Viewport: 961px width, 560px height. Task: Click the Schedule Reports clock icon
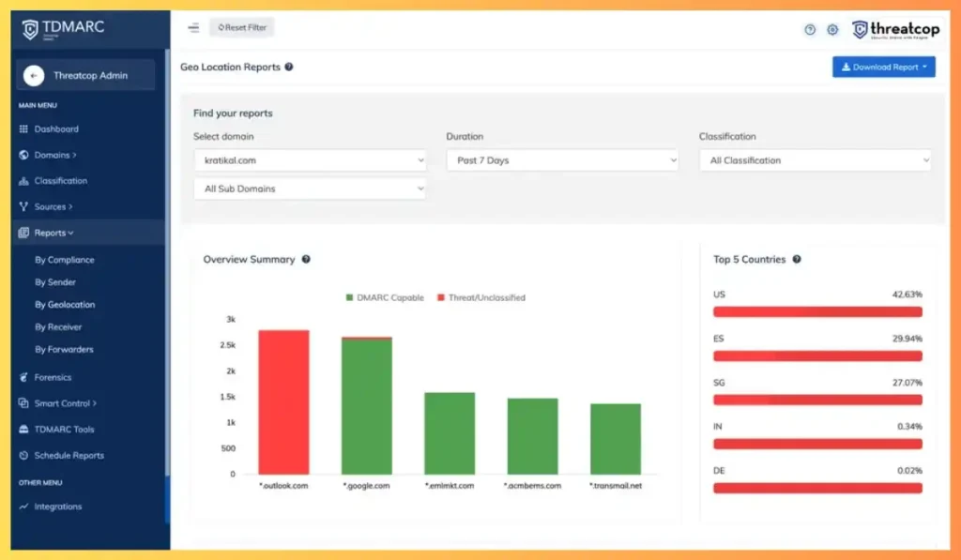coord(23,455)
